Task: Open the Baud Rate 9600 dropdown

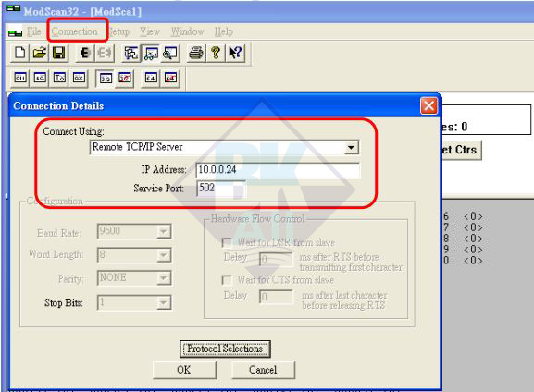Action: (x=164, y=232)
